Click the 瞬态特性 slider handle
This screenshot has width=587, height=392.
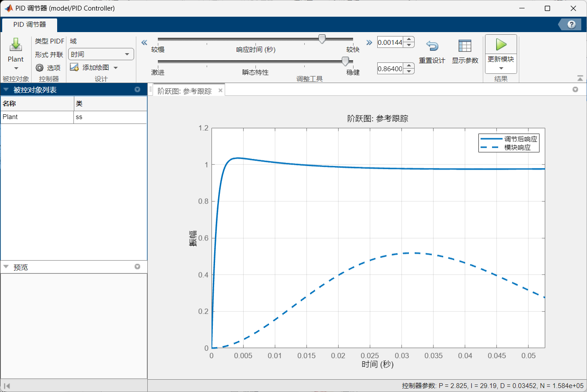coord(346,61)
